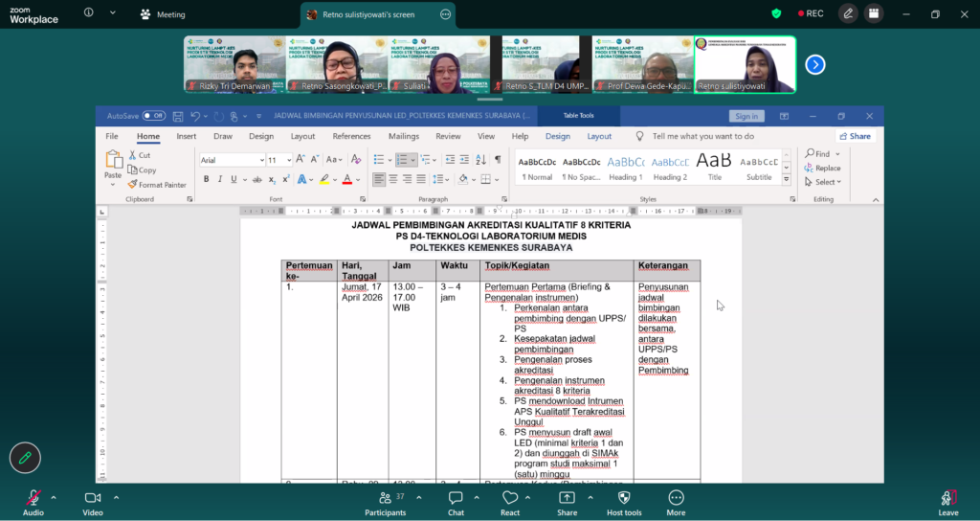Open the Review ribbon tab
This screenshot has width=980, height=521.
pos(448,136)
